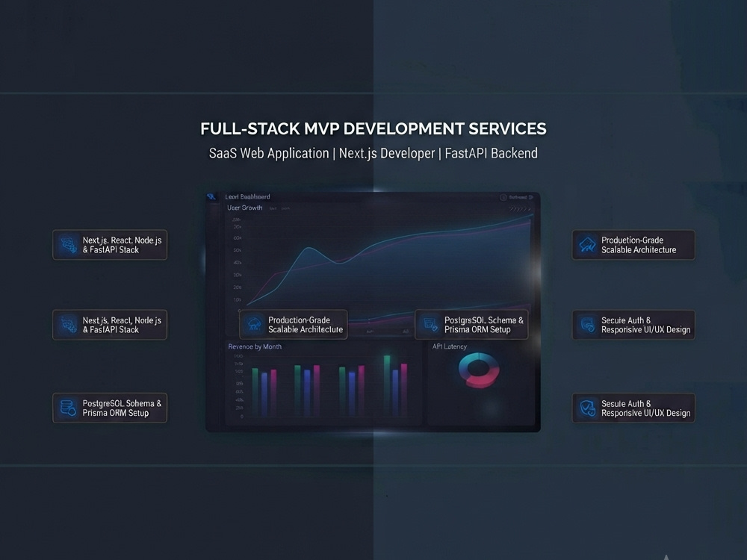Click the stack icon on the lower Next.js card
Image resolution: width=747 pixels, height=560 pixels.
tap(68, 325)
